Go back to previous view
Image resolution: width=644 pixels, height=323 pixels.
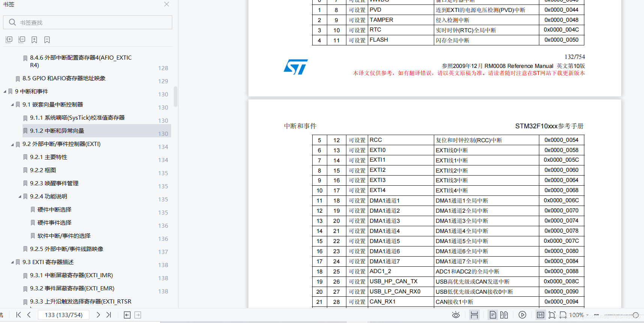pos(127,315)
